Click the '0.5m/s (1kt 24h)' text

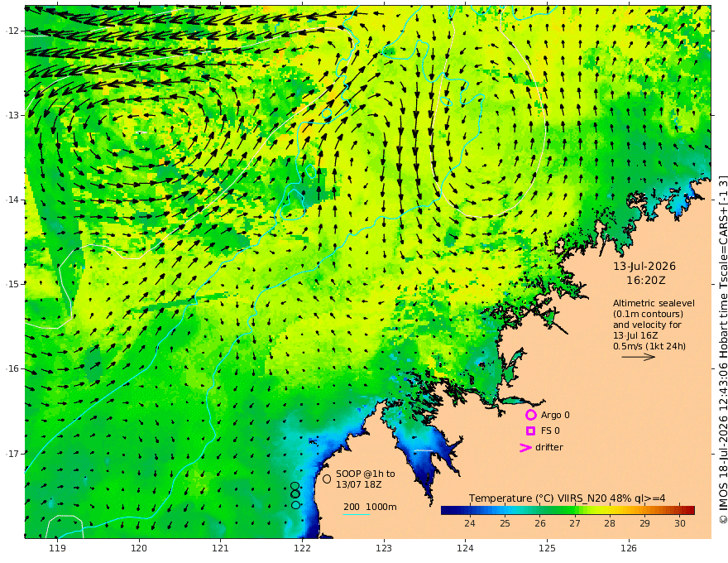(649, 346)
